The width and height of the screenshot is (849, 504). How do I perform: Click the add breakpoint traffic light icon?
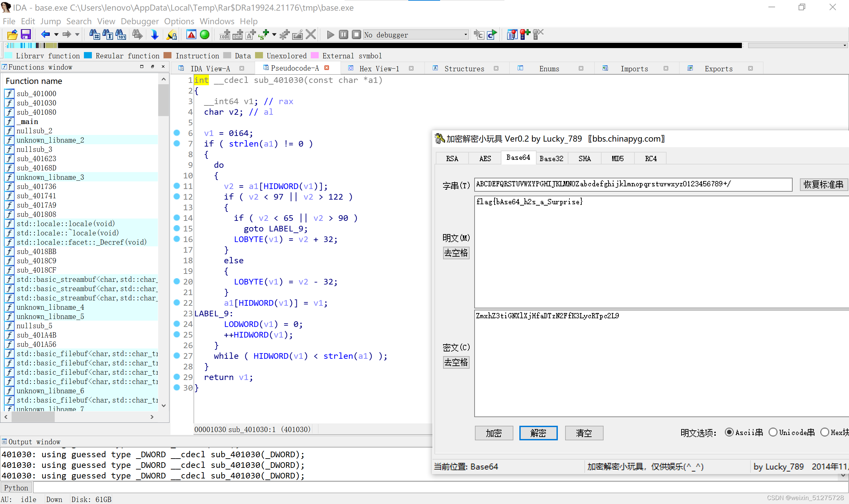point(525,34)
